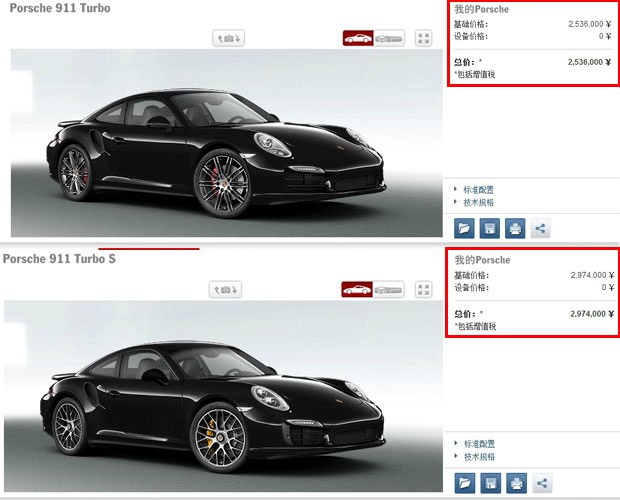Print the 911 Turbo S configuration

(x=515, y=483)
